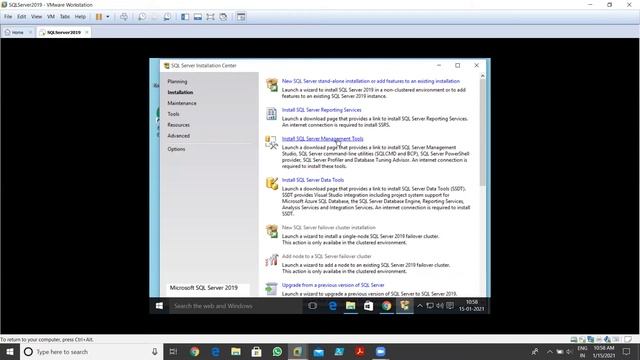Open Resources page in Installation Center
Image resolution: width=640 pixels, height=360 pixels.
click(178, 125)
